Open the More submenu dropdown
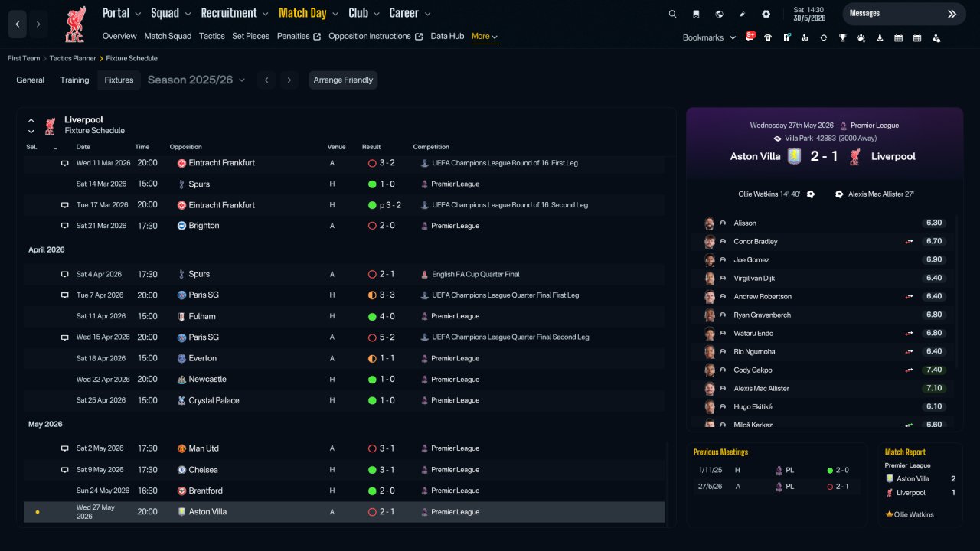This screenshot has height=551, width=980. (485, 36)
